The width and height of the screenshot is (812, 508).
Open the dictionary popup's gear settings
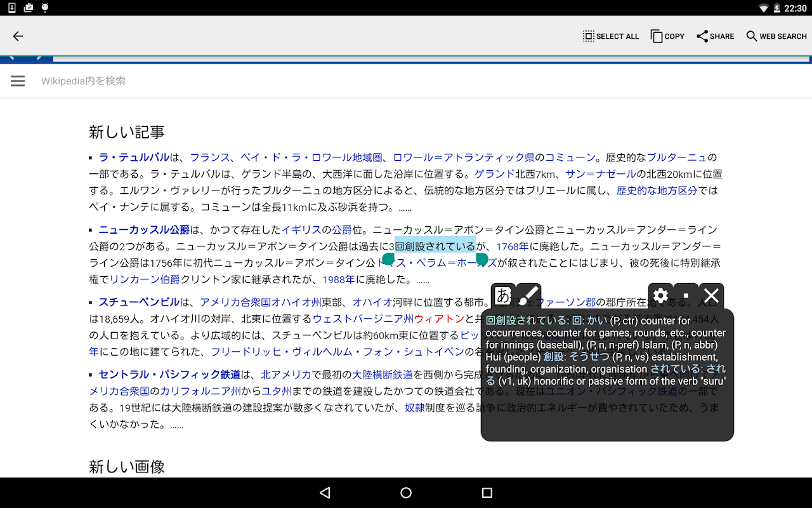click(660, 295)
